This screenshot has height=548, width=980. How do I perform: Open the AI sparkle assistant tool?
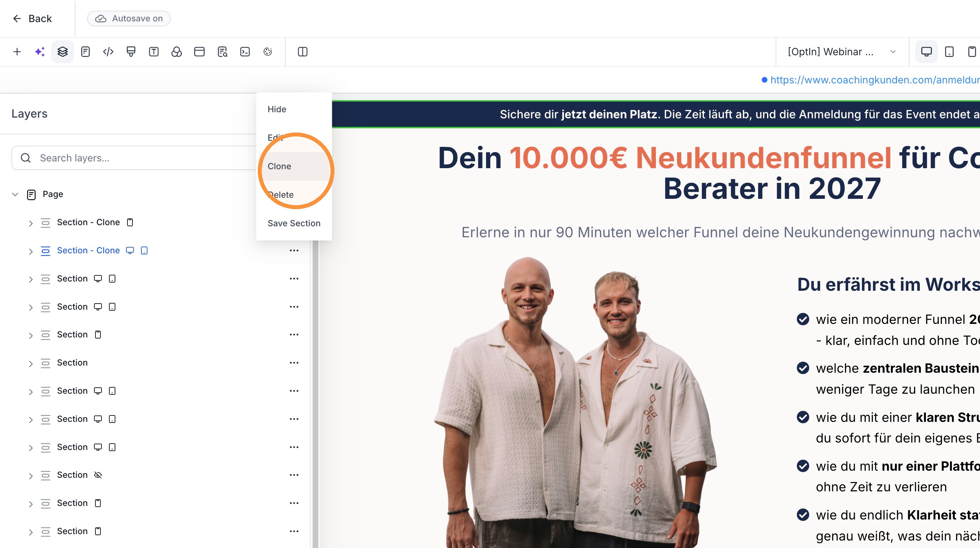point(40,52)
